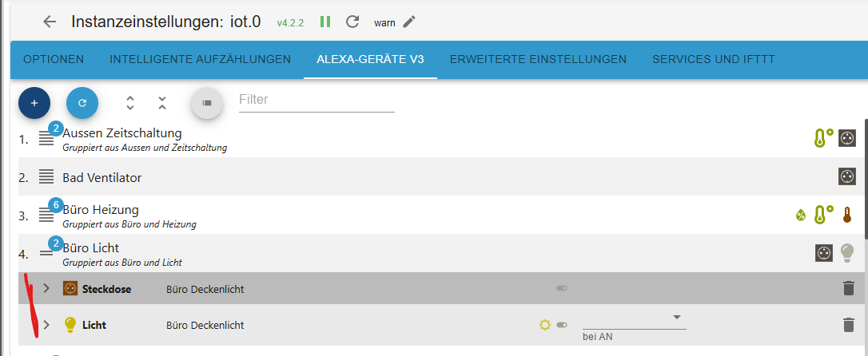Open the Services und IFTTT tab

pos(714,59)
